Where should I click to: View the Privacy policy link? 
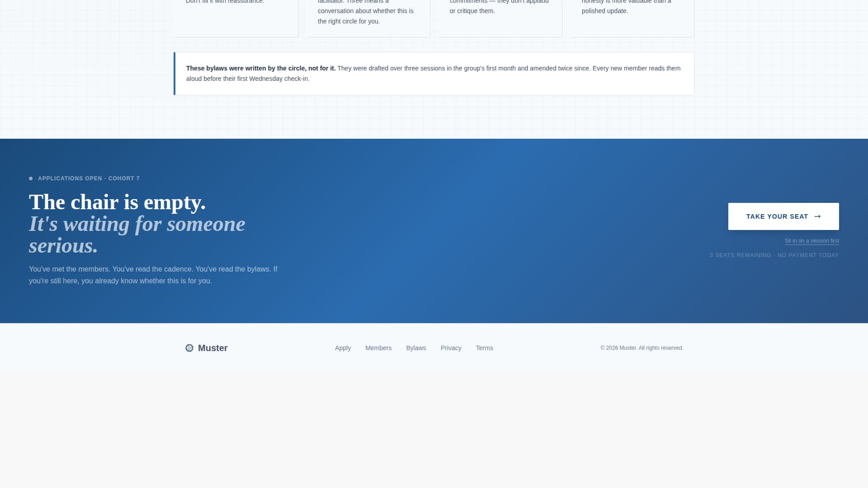click(451, 348)
